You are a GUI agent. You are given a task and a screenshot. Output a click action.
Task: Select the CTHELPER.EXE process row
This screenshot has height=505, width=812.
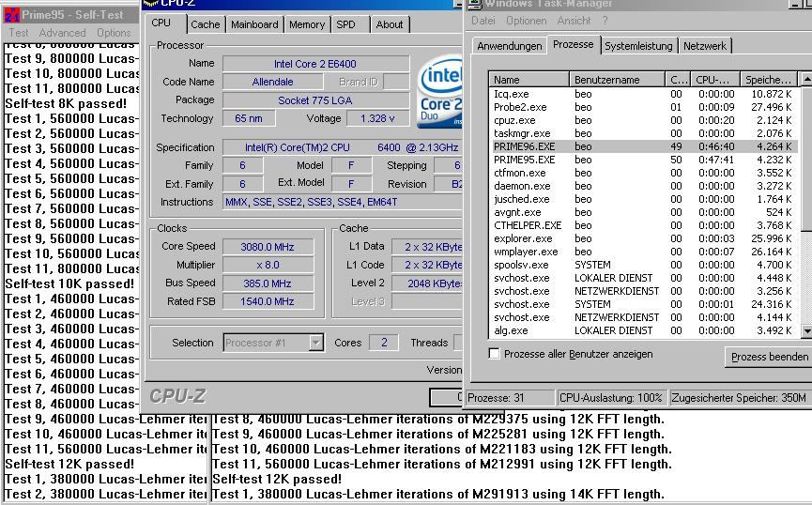click(x=643, y=225)
